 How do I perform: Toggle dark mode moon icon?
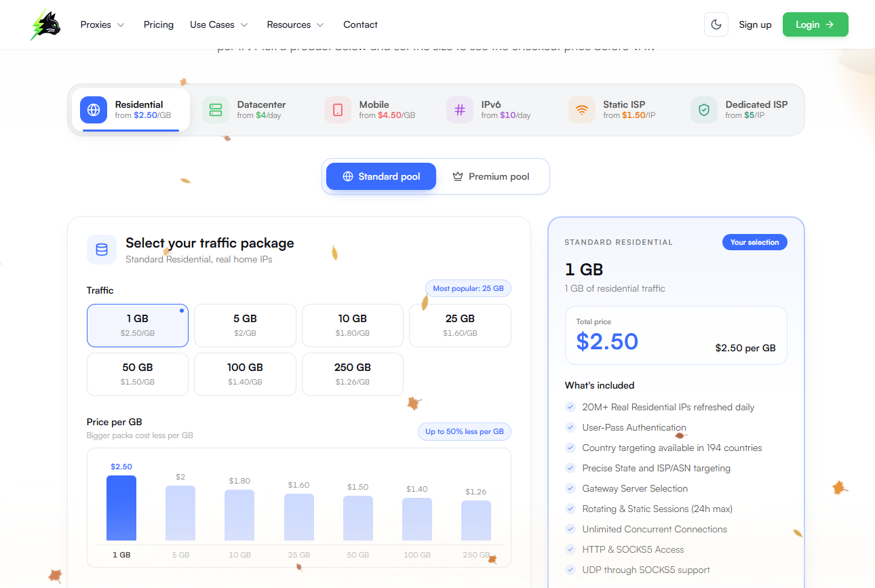point(716,24)
